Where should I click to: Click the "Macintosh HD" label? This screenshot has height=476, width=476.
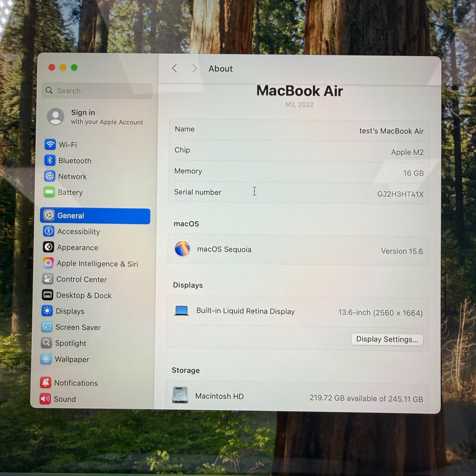(219, 396)
